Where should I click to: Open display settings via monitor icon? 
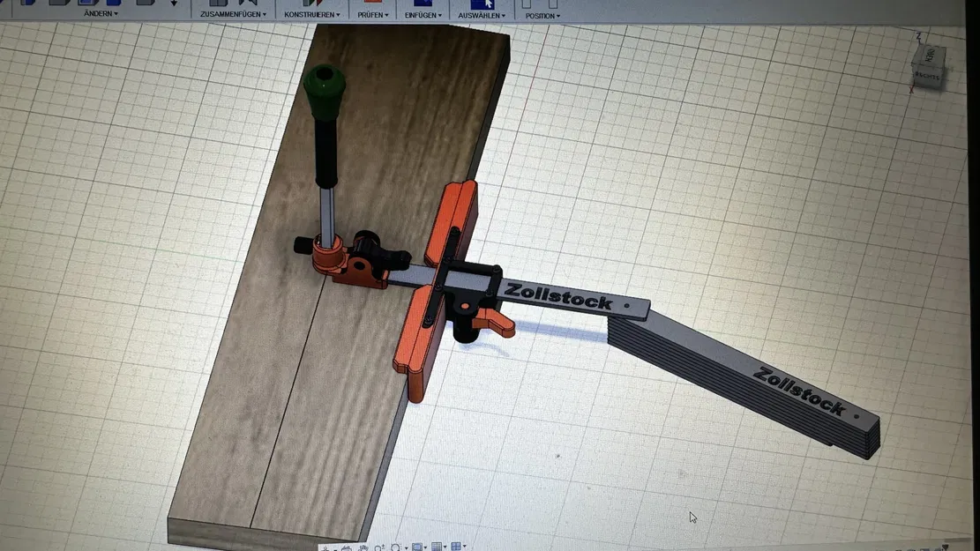(417, 545)
